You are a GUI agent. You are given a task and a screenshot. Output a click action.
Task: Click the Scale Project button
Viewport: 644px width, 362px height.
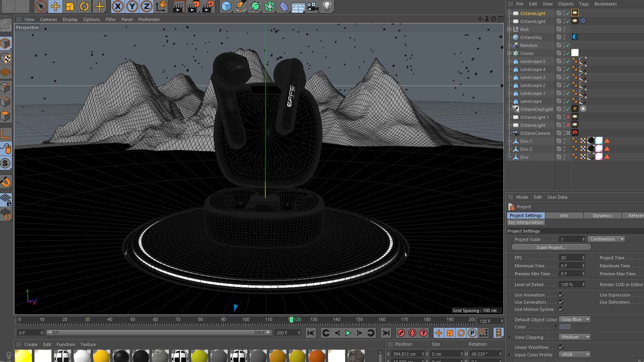551,247
